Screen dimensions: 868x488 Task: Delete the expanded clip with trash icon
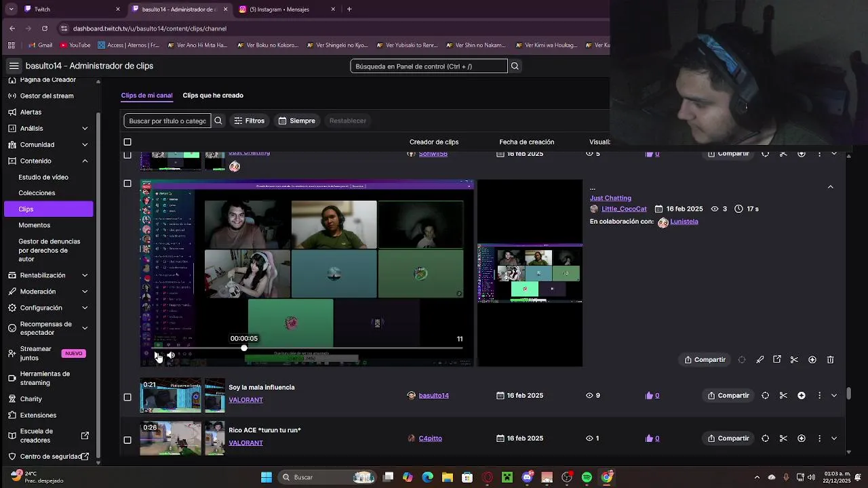coord(830,360)
